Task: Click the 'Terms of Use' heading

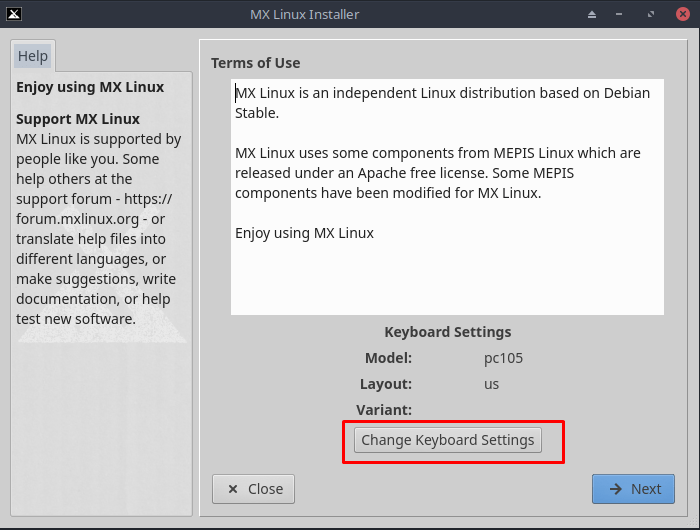Action: (x=256, y=63)
